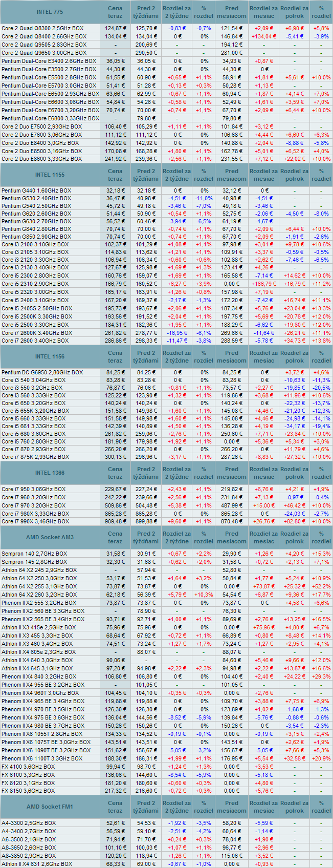Click the "INTEL 775" section header
Viewport: 333px width, 868px height.
click(x=50, y=12)
